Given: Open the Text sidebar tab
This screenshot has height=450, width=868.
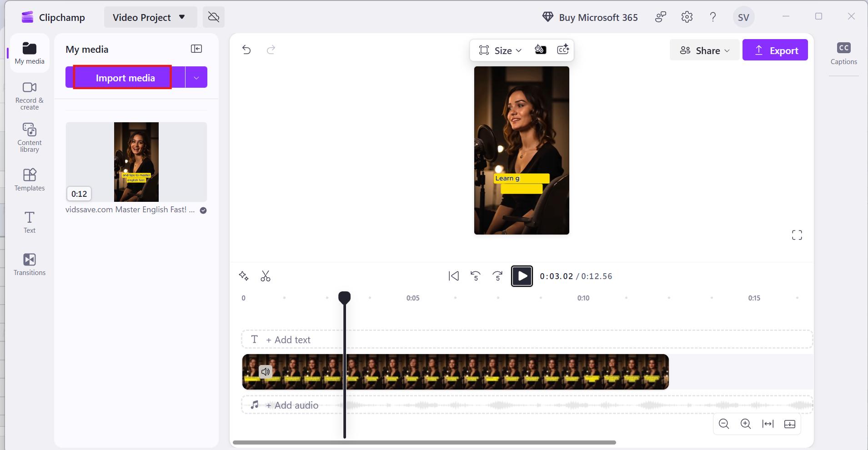Looking at the screenshot, I should tap(30, 222).
